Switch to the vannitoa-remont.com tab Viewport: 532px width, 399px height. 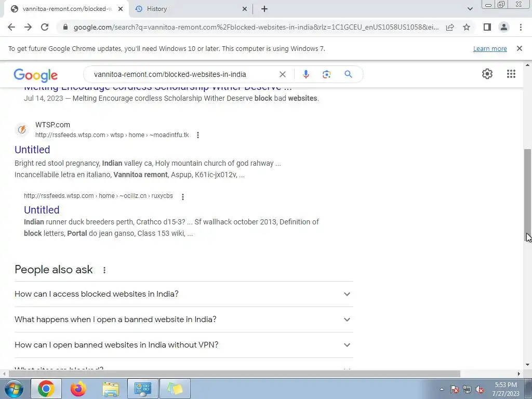[66, 9]
